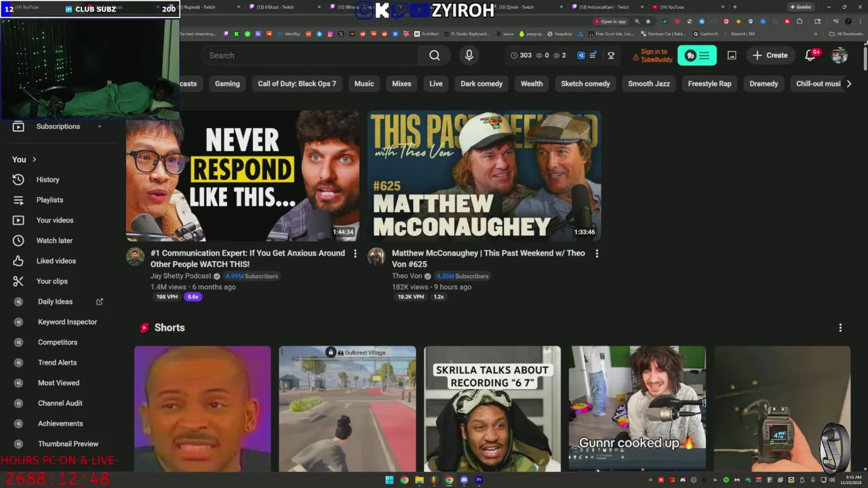Open Competitors in sidebar
Image resolution: width=868 pixels, height=488 pixels.
pos(58,342)
